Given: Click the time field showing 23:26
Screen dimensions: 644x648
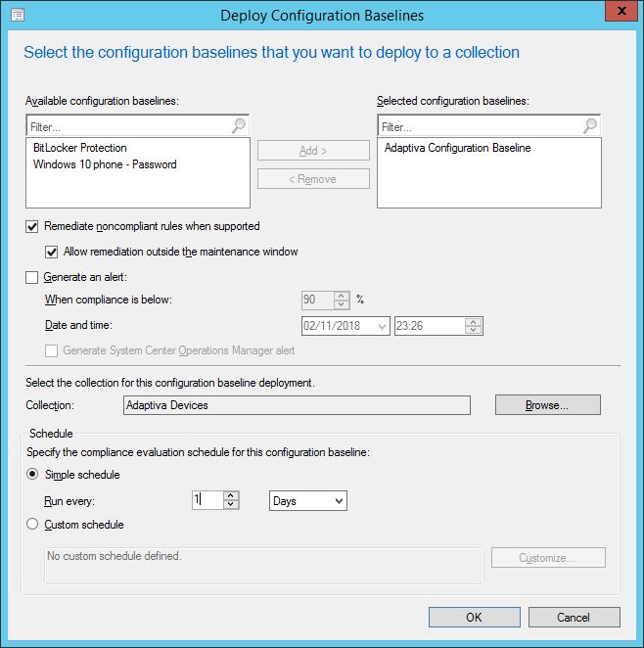Looking at the screenshot, I should [x=430, y=326].
